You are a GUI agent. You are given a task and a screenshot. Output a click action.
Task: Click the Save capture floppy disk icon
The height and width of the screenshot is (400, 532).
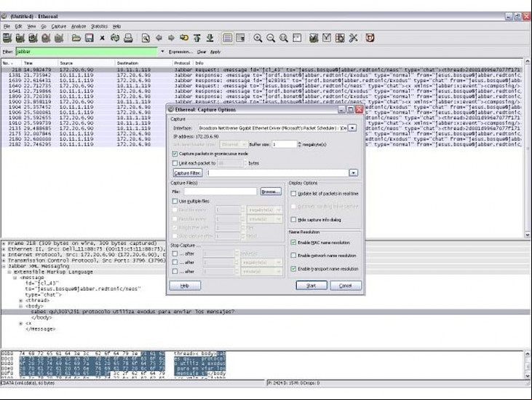tap(90, 38)
